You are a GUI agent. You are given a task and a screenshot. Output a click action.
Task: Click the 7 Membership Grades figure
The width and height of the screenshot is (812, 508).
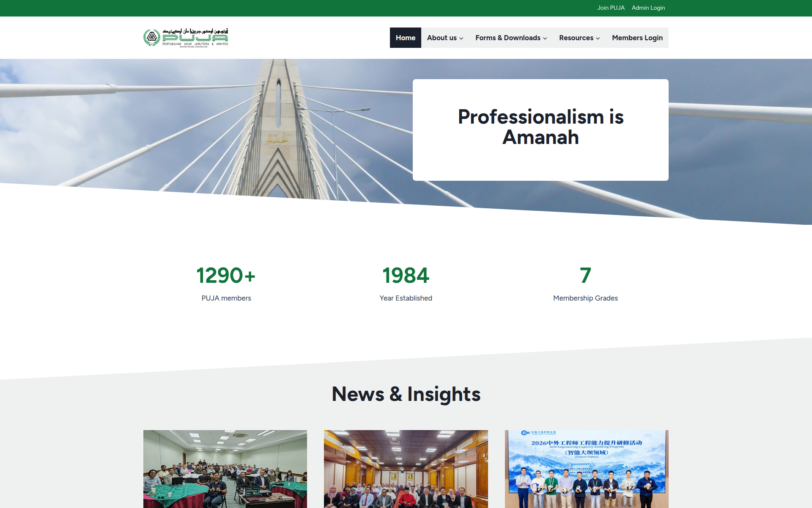585,276
